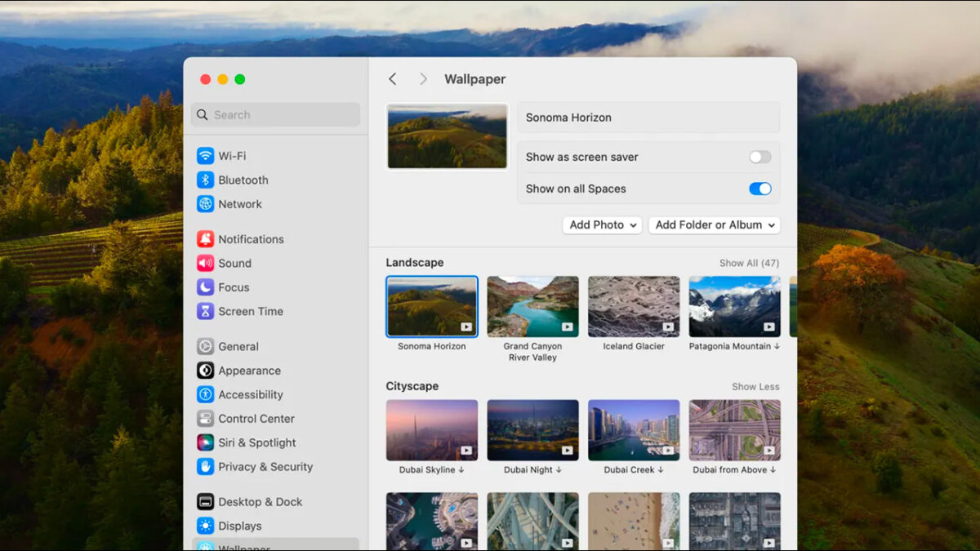
Task: Choose the Grand Canyon River Valley wallpaper
Action: coord(532,305)
